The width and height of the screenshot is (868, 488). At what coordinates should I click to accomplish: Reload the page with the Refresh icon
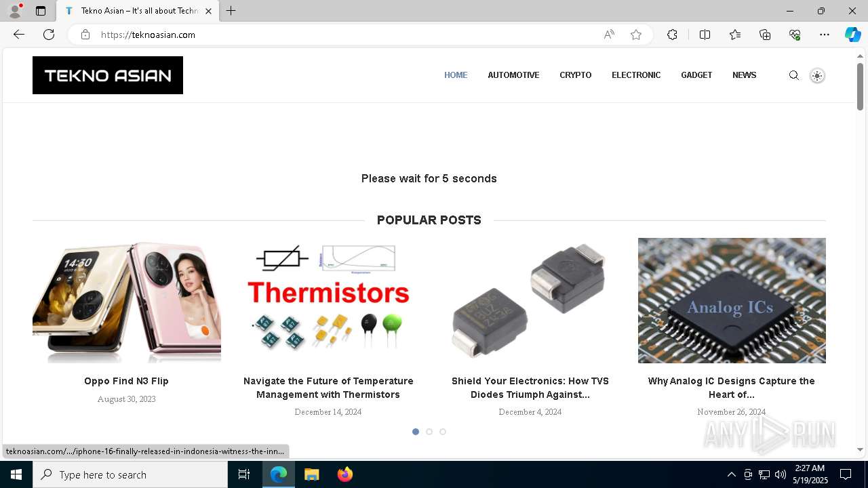coord(49,35)
